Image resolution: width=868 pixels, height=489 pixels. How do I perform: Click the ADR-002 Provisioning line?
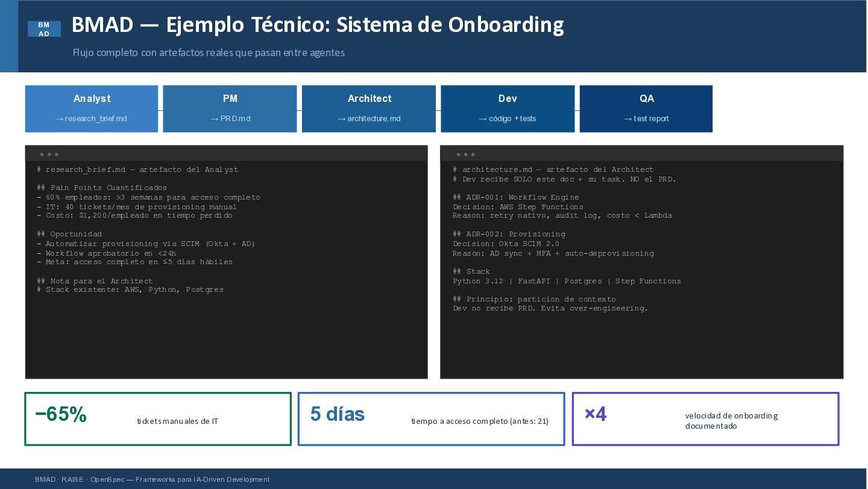(x=509, y=234)
